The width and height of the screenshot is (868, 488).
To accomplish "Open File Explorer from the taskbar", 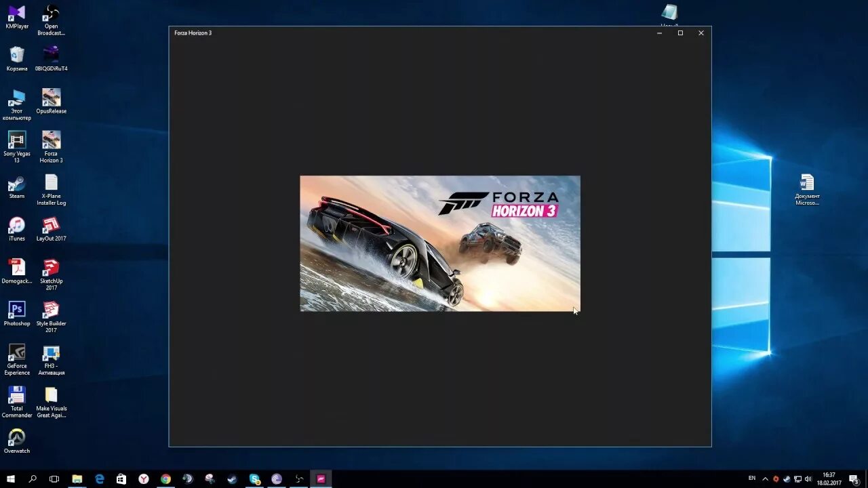I will [x=77, y=479].
